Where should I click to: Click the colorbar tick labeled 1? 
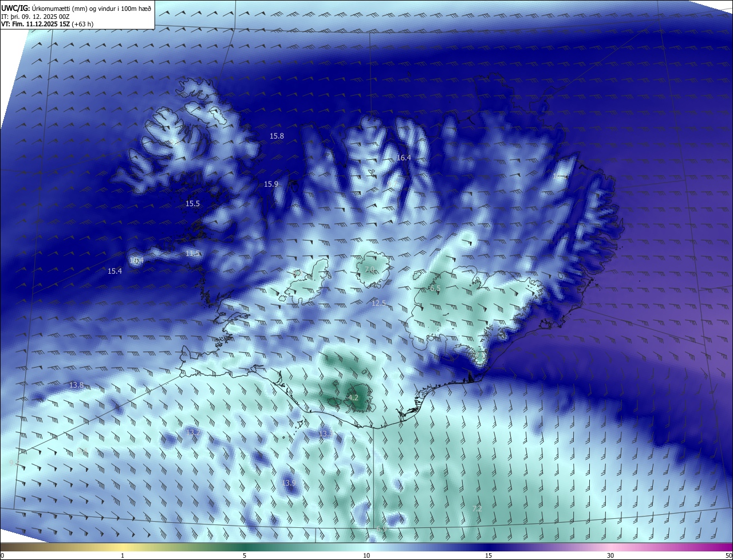coord(123,556)
